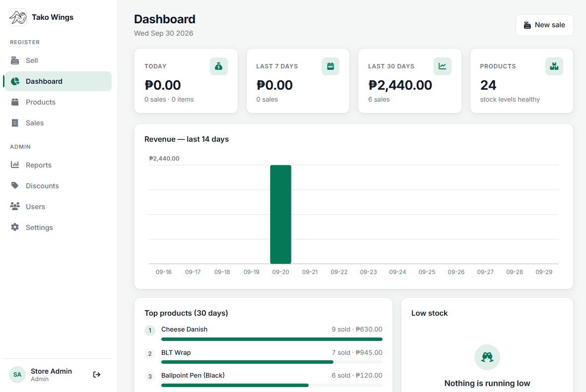The image size is (586, 392).
Task: Click the Discounts tag icon
Action: pos(15,185)
